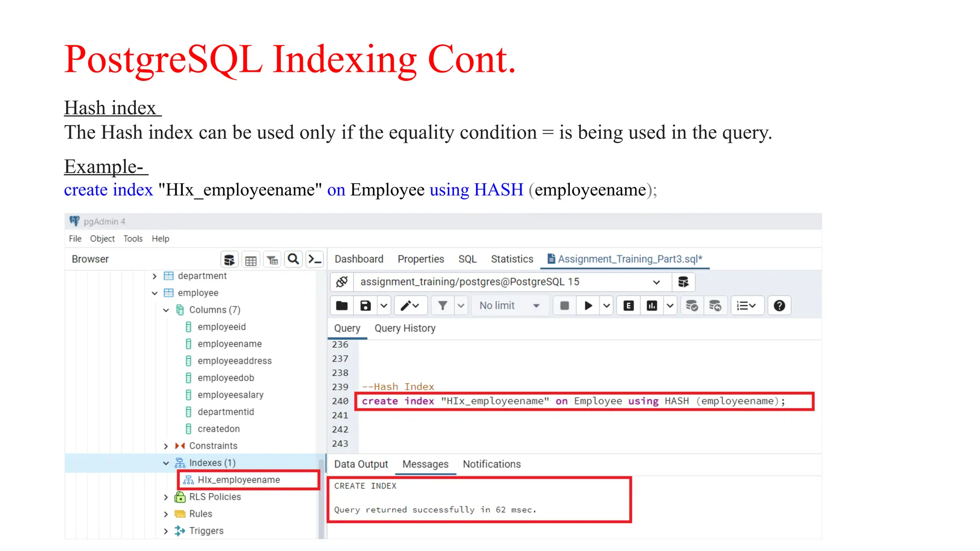The height and width of the screenshot is (551, 980).
Task: Click the new query tool database icon
Action: tap(683, 282)
